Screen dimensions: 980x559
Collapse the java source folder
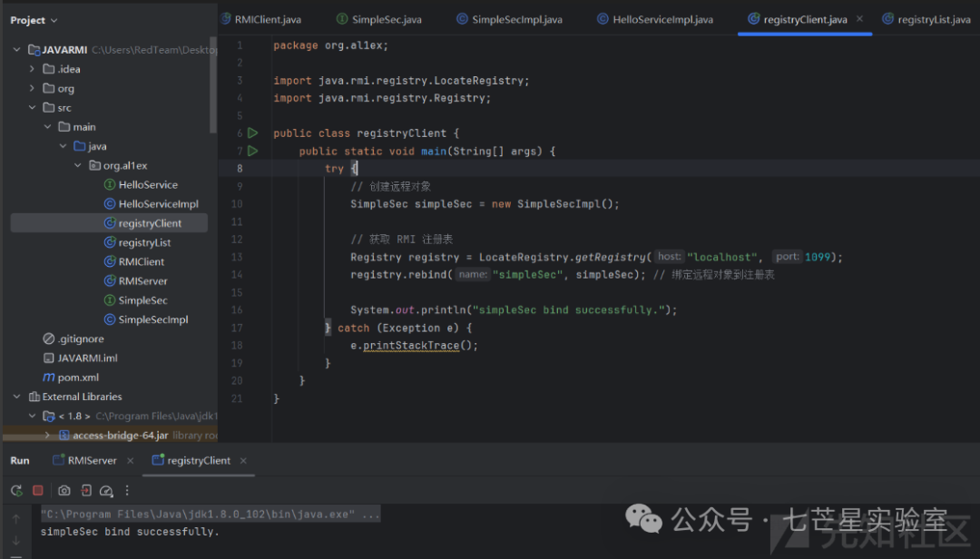(x=63, y=146)
